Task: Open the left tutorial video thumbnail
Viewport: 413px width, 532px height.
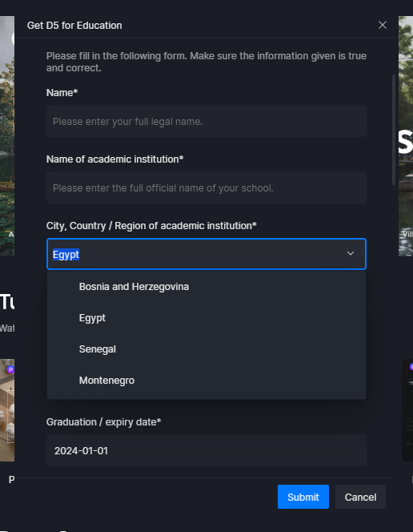Action: point(7,410)
